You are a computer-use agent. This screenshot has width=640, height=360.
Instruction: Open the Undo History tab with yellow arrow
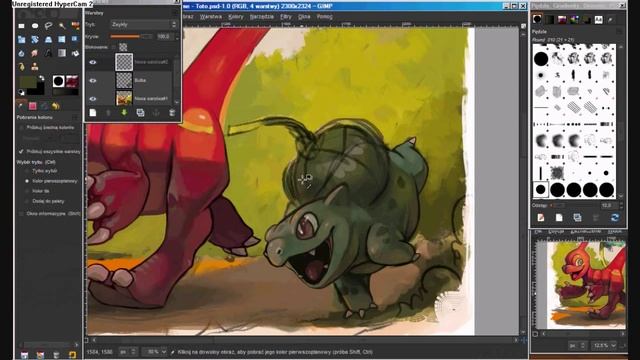(x=56, y=106)
